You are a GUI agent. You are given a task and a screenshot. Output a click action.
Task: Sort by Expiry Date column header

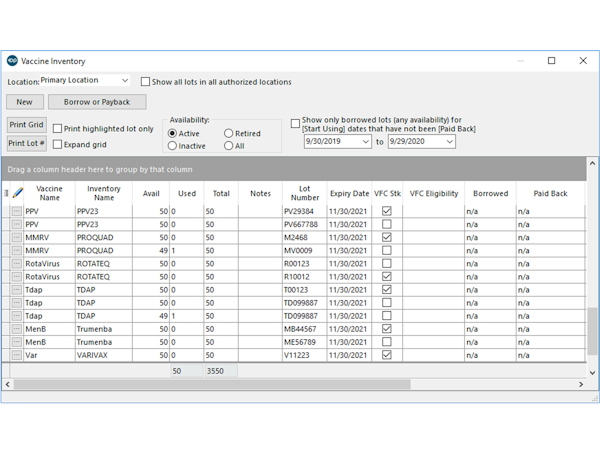pos(349,193)
